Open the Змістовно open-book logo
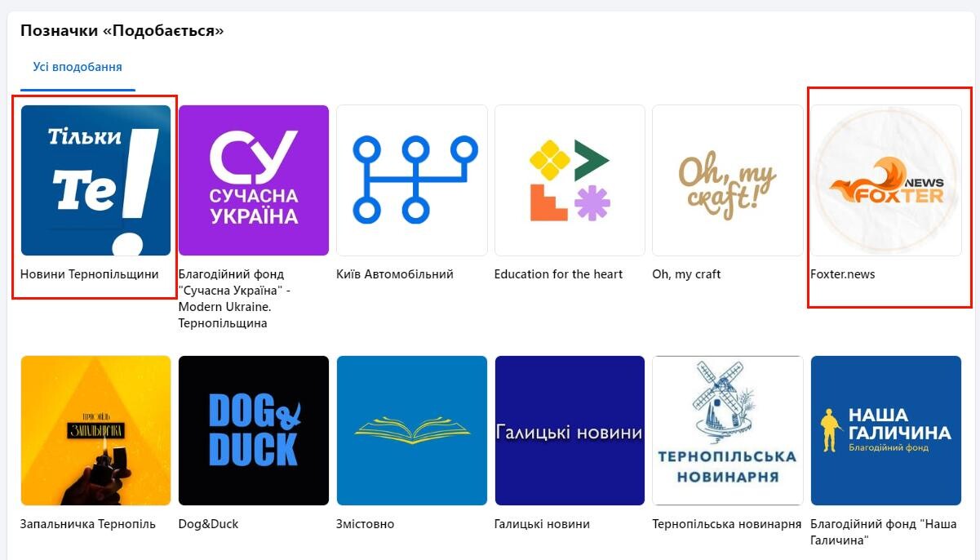This screenshot has width=980, height=560. [x=412, y=431]
